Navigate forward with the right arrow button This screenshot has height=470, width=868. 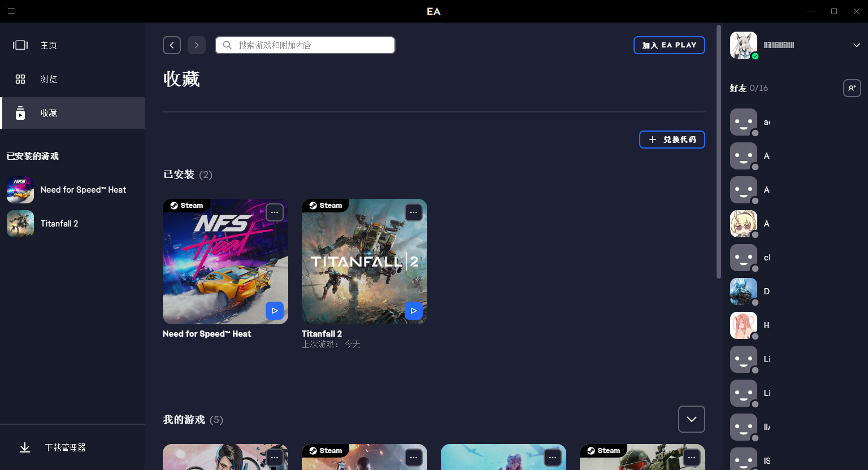[x=197, y=45]
